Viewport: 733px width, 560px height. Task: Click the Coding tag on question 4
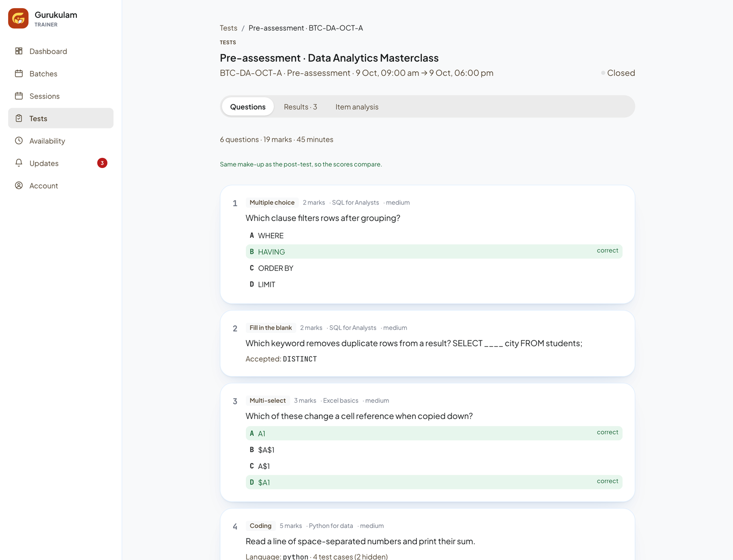tap(261, 525)
